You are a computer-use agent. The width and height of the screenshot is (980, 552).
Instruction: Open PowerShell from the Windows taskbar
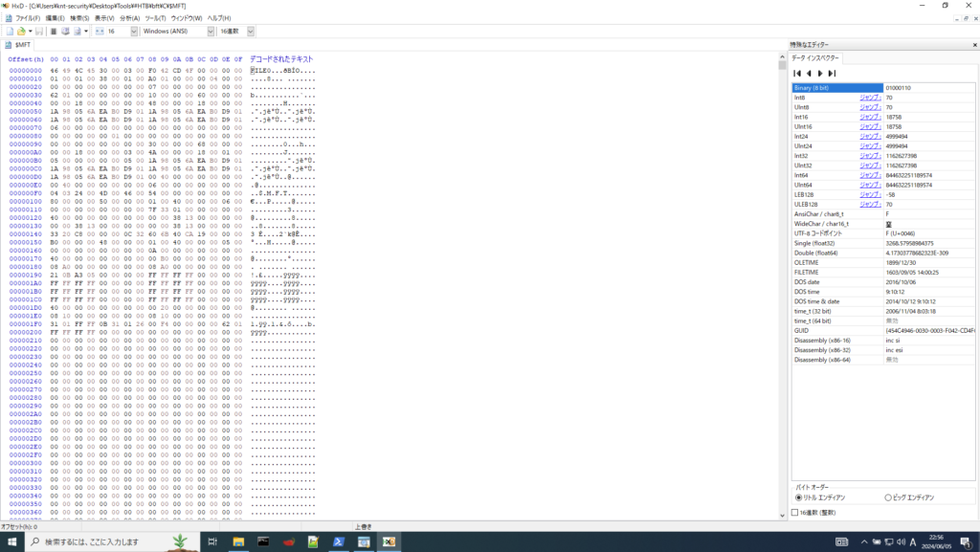point(339,541)
